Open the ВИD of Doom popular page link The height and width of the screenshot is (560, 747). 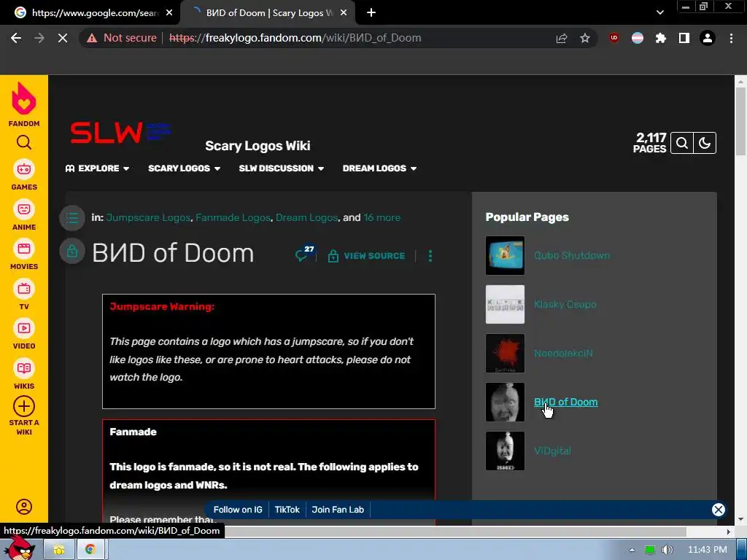point(566,402)
